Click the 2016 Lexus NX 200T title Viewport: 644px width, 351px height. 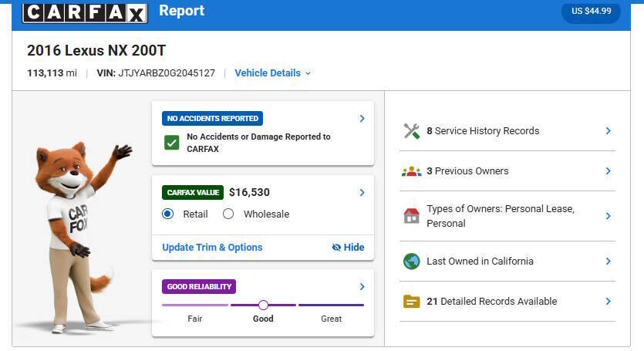96,51
